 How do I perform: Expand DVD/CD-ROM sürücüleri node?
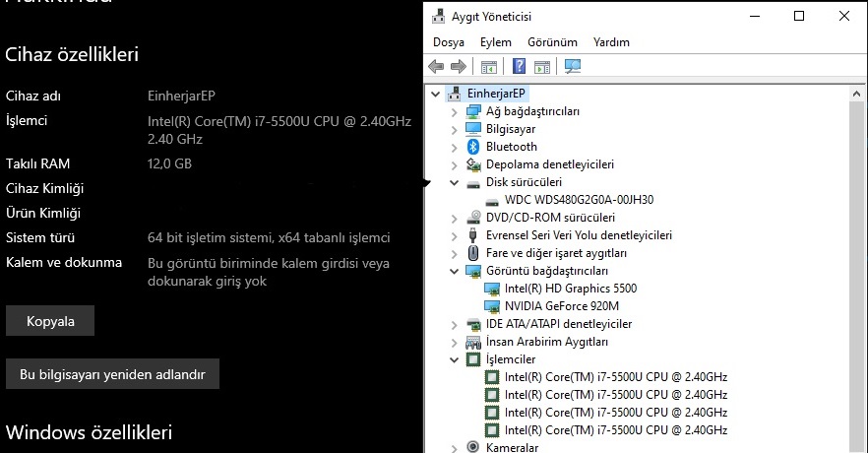(x=454, y=219)
